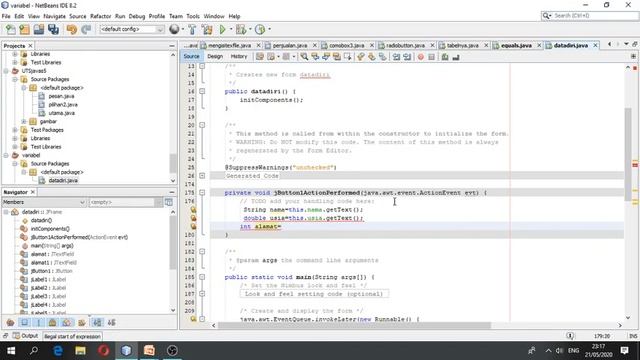The image size is (640, 360).
Task: Click the Clean and Build icon
Action: point(207,29)
